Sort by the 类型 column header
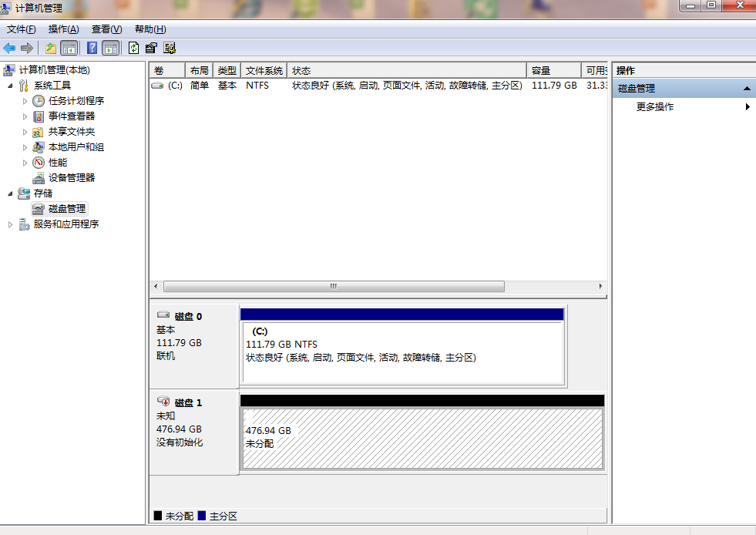756x535 pixels. 227,70
